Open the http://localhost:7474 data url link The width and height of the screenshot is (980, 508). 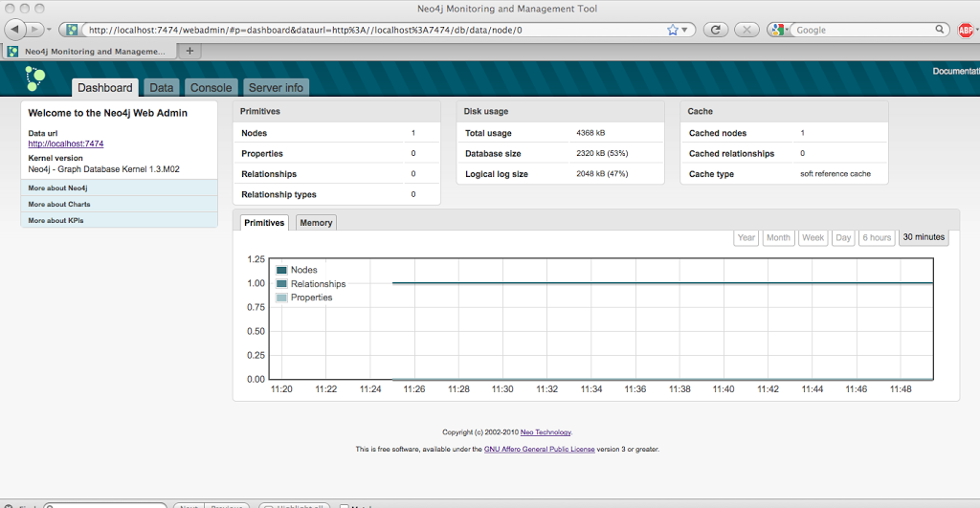click(66, 144)
